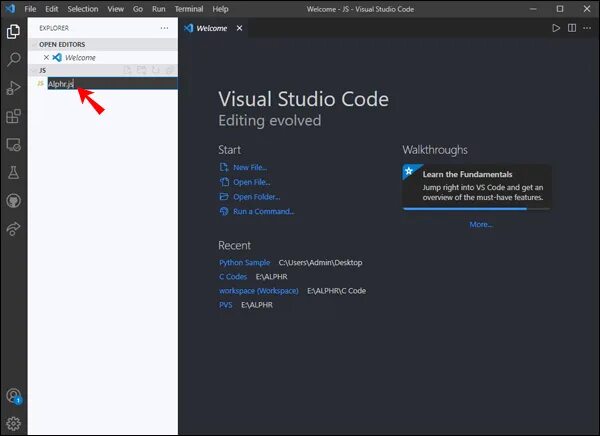This screenshot has height=436, width=600.
Task: Open the Search view in activity bar
Action: click(x=14, y=60)
